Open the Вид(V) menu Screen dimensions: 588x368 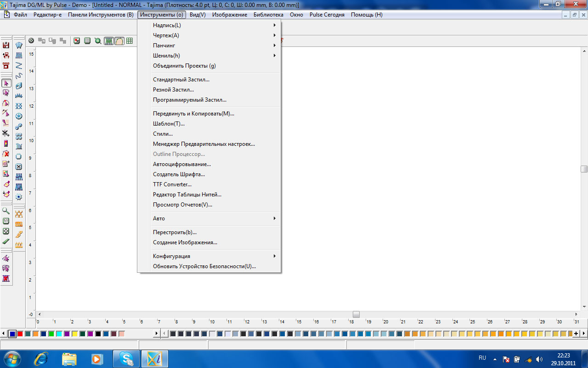(198, 15)
